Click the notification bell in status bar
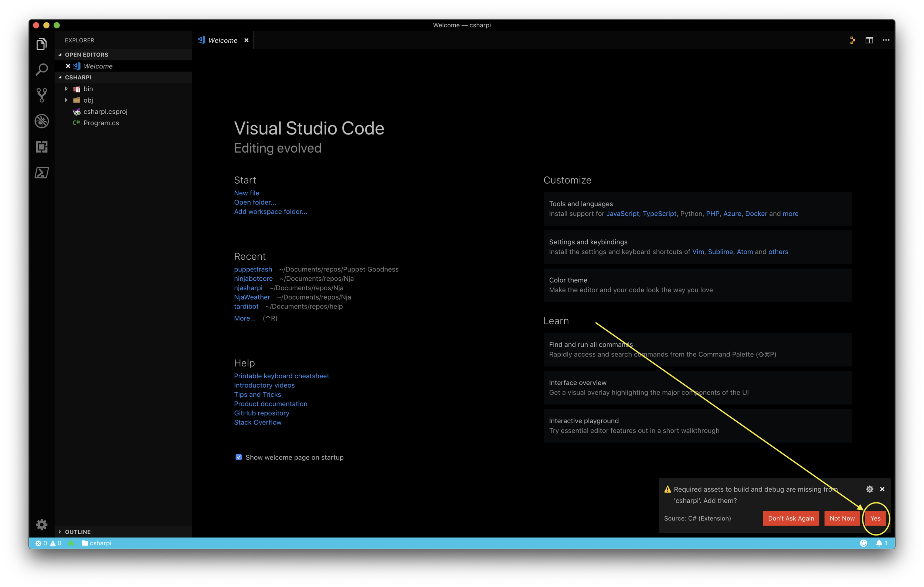Screen dimensions: 924x587 coord(879,543)
